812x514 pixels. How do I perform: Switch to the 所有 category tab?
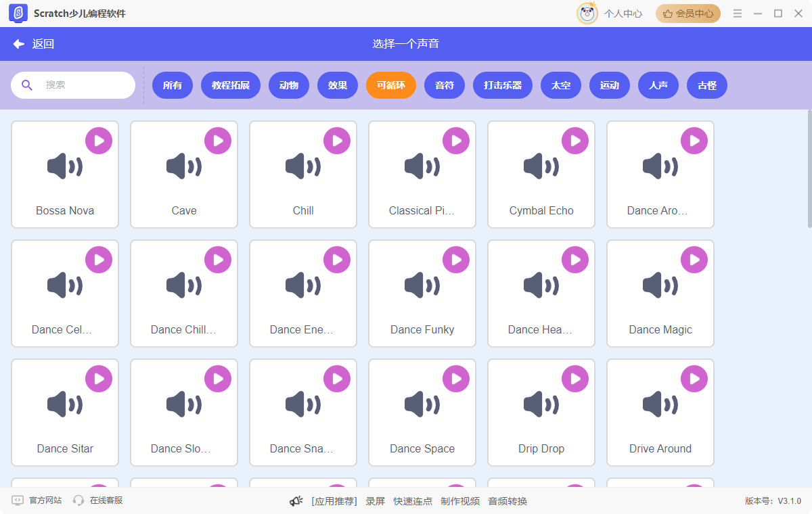tap(173, 85)
